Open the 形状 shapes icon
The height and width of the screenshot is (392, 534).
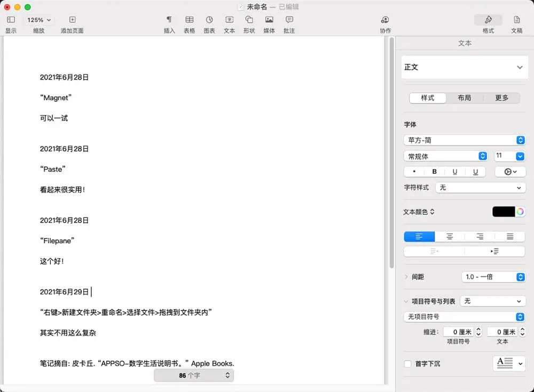click(249, 20)
